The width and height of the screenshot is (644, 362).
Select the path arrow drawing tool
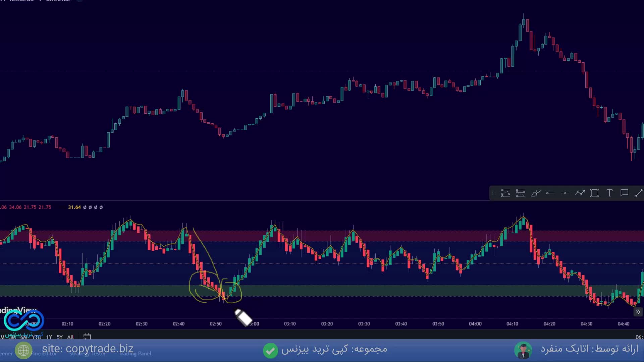coord(580,193)
